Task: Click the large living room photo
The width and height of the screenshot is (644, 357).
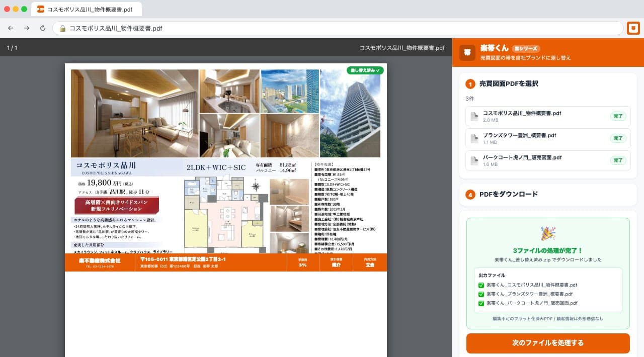Action: coord(134,113)
